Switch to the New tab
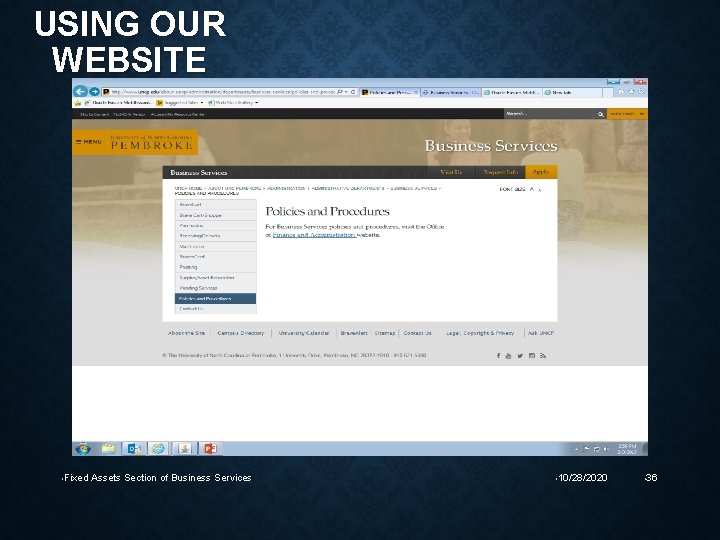720x540 pixels. click(x=572, y=92)
